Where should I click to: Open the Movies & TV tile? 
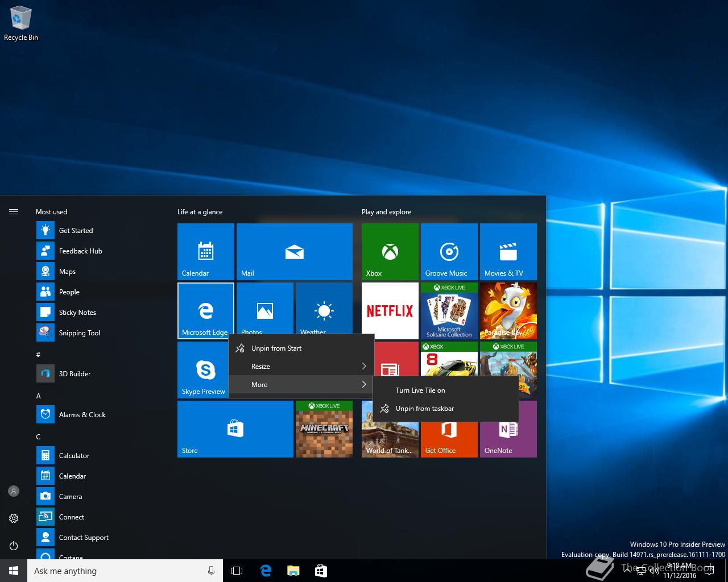508,252
